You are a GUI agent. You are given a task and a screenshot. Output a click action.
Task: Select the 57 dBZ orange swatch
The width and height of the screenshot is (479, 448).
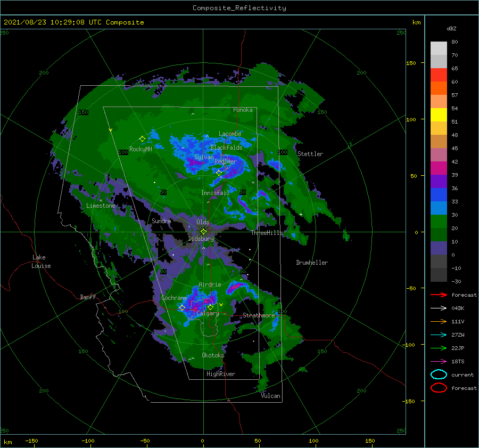[x=439, y=88]
